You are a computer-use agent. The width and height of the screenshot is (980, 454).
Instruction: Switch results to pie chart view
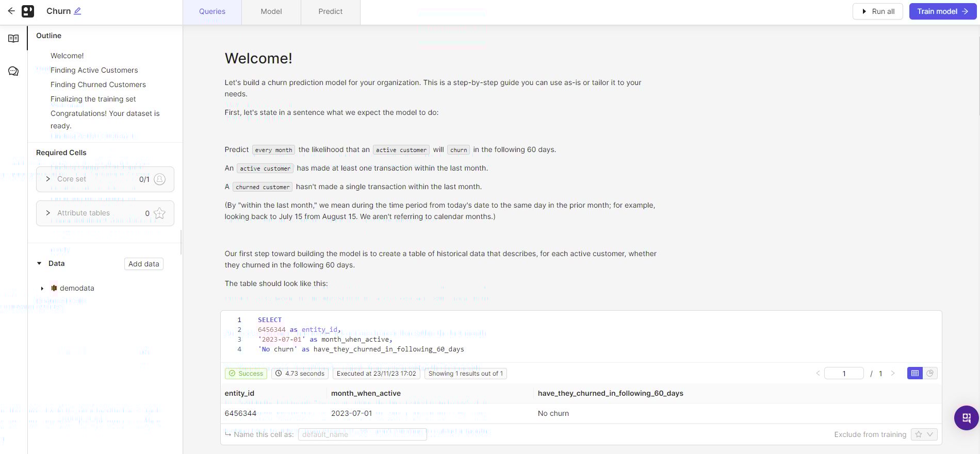pyautogui.click(x=930, y=373)
